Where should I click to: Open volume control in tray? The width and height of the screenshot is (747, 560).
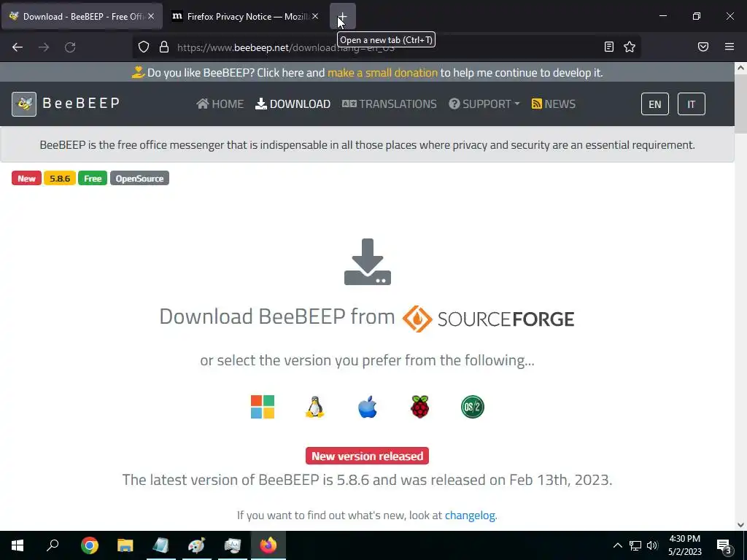click(652, 545)
